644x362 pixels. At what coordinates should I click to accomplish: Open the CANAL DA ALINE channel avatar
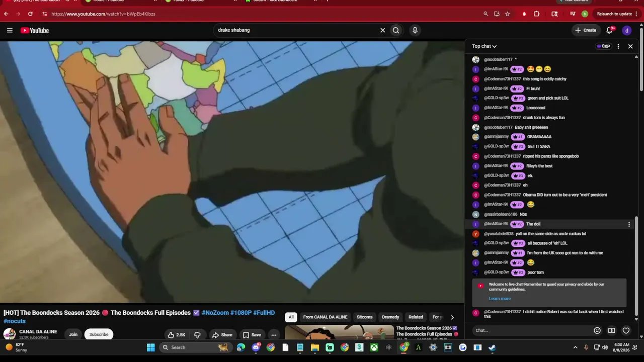point(10,334)
